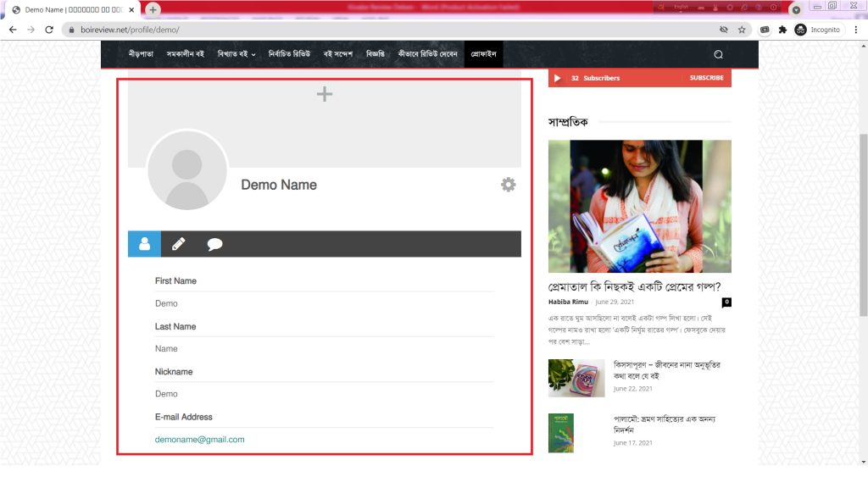Click the plus icon to add cover photo
The width and height of the screenshot is (868, 488).
(x=324, y=94)
